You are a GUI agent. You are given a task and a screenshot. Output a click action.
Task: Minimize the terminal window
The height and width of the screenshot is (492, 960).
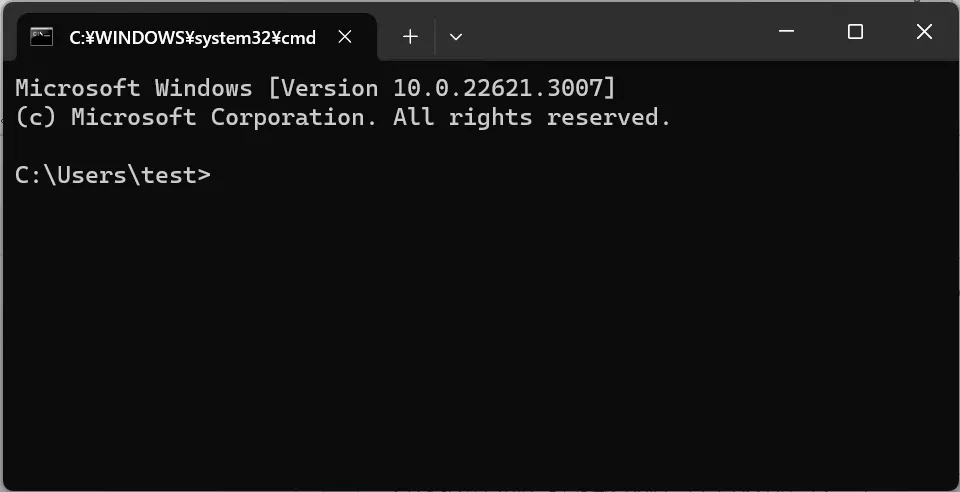tap(786, 31)
